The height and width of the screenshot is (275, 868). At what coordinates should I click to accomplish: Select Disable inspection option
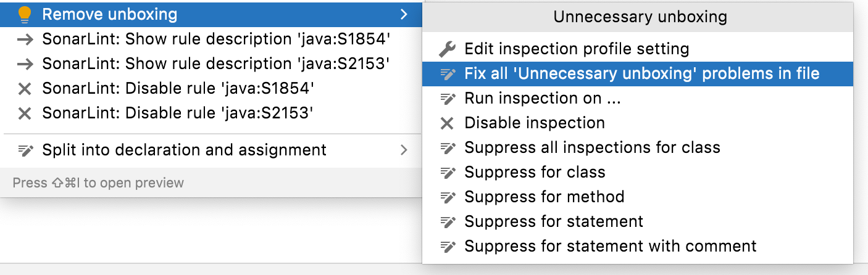point(638,123)
